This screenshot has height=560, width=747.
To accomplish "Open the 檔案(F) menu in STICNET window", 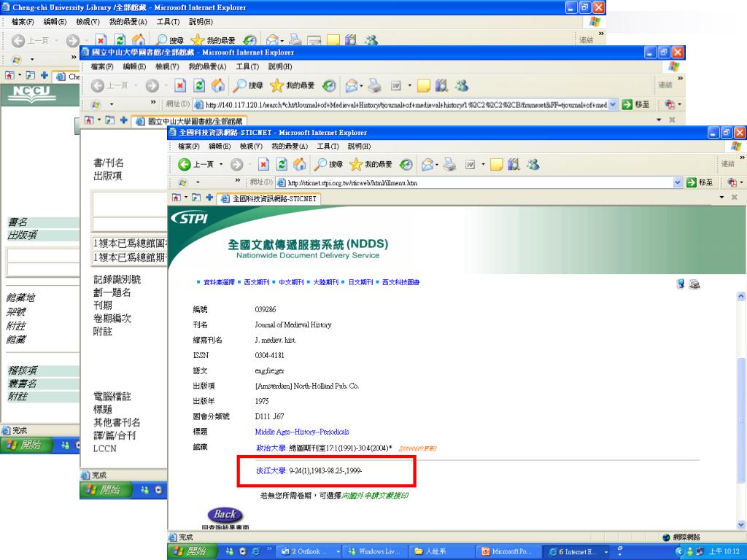I will (x=189, y=146).
